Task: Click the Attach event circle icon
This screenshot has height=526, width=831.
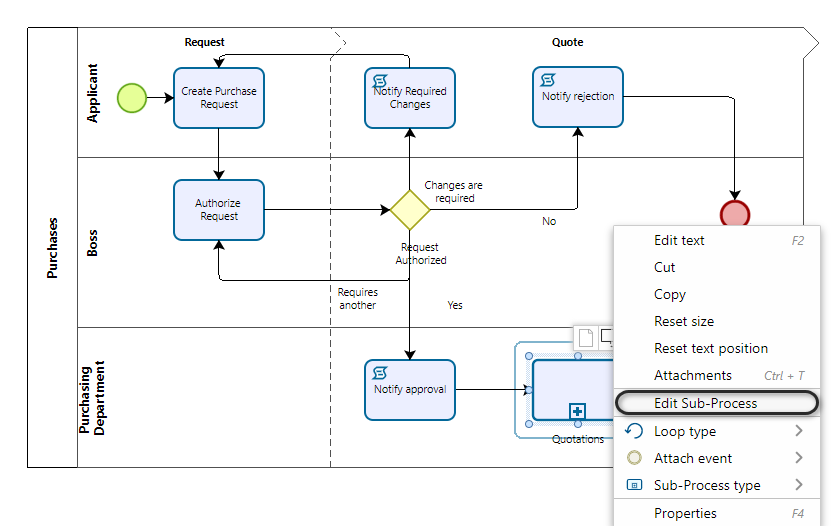Action: (634, 458)
